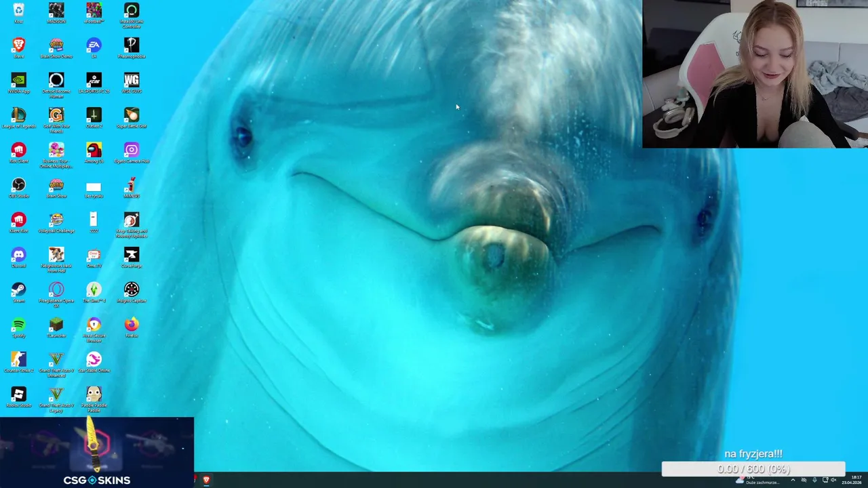Screen dimensions: 868x488
Task: Open the Steam desktop shortcut
Action: pos(18,292)
